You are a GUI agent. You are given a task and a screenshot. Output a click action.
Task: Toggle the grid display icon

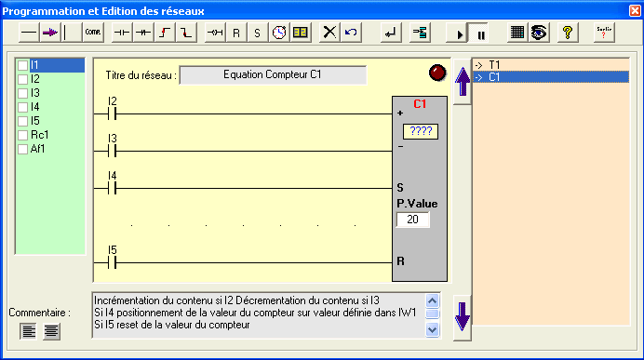tap(517, 33)
